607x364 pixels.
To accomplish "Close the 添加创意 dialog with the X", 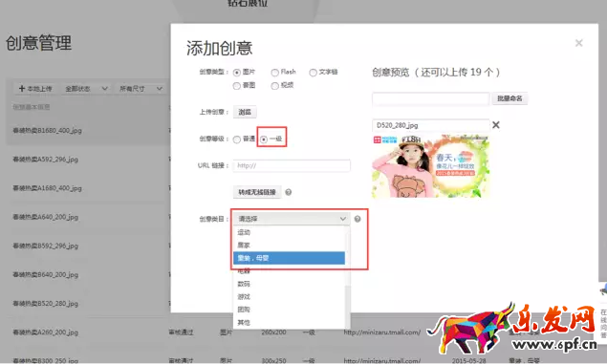I will coord(578,43).
